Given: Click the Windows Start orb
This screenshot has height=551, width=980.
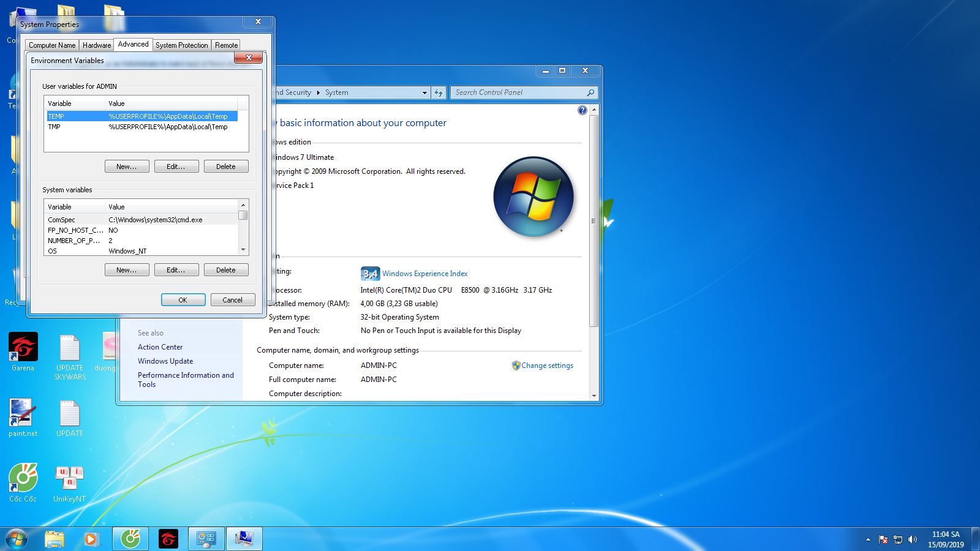Looking at the screenshot, I should pos(17,539).
